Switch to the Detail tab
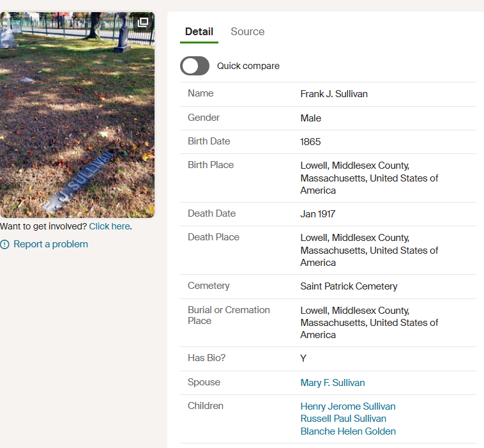The height and width of the screenshot is (448, 484). point(199,32)
